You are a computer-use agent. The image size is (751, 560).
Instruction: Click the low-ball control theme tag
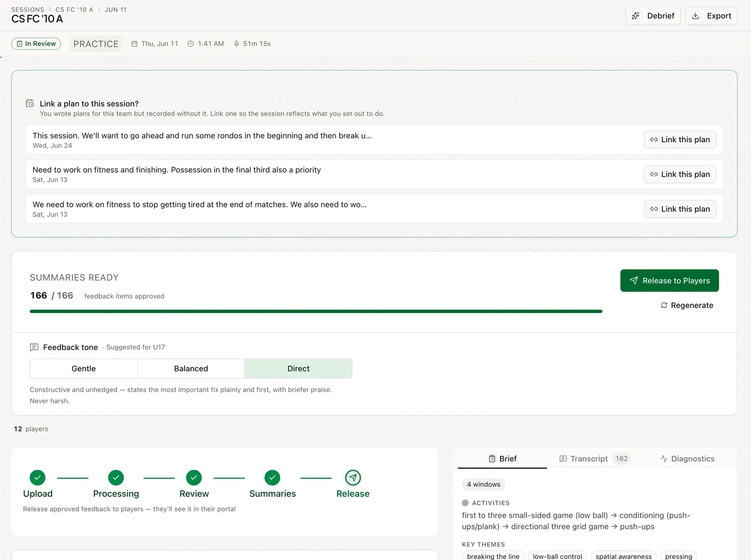[558, 556]
